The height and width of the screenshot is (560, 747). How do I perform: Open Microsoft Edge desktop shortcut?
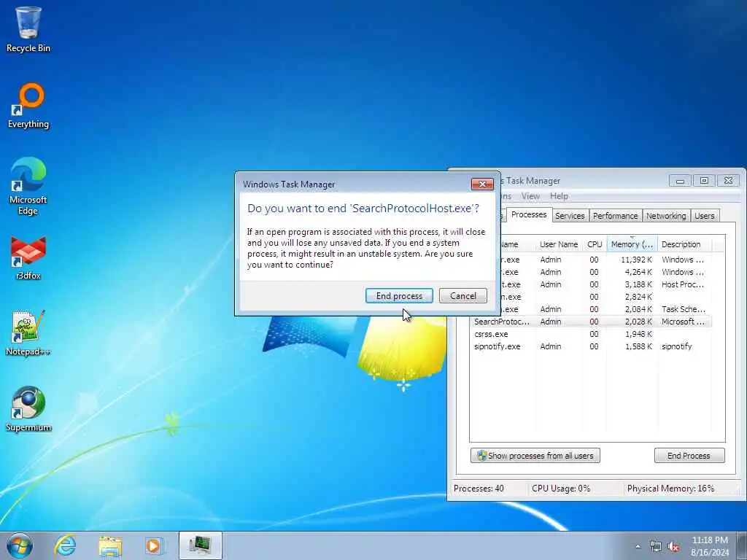click(x=28, y=186)
